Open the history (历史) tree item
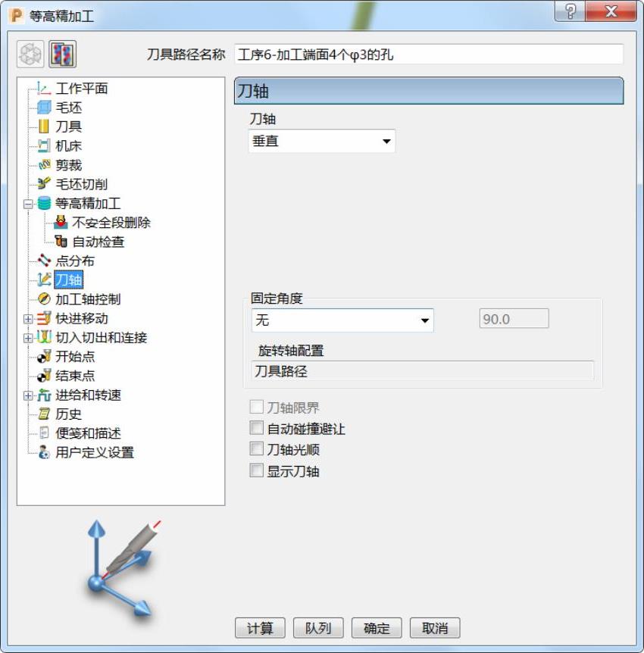644x653 pixels. coord(68,414)
